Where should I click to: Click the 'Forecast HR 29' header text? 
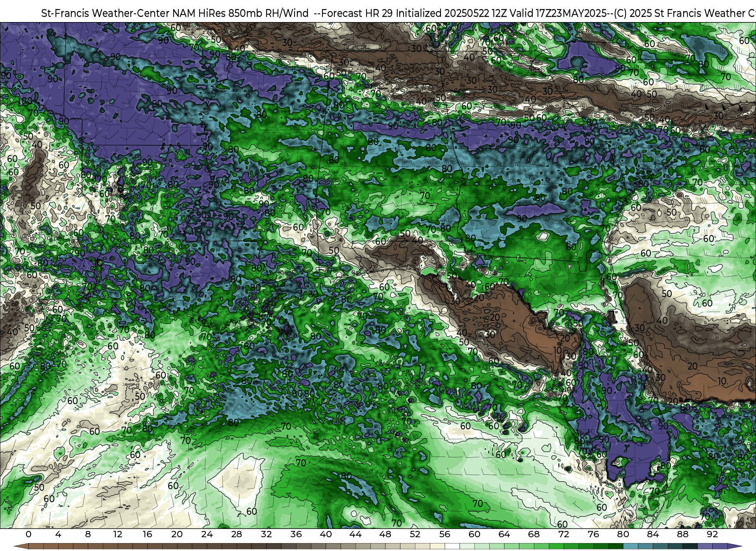357,13
